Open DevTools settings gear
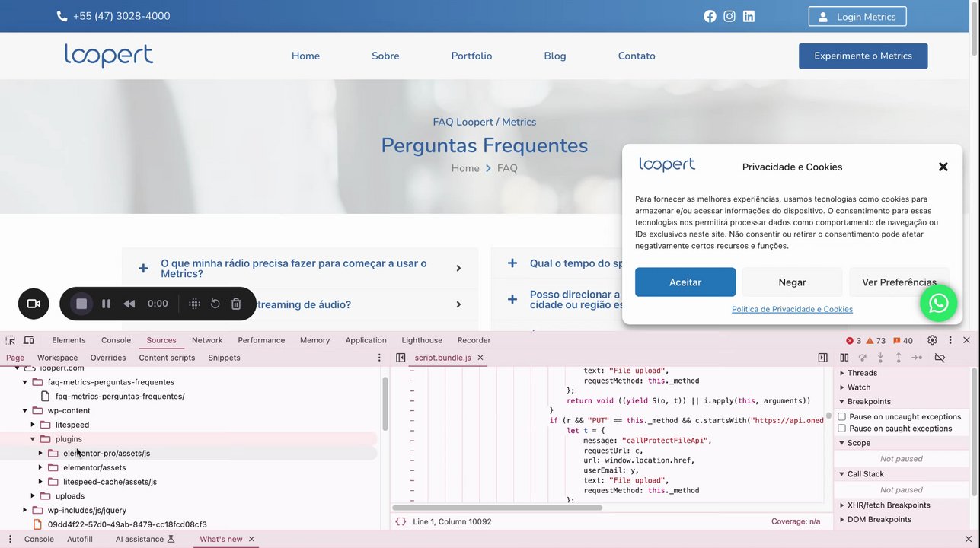This screenshot has width=980, height=548. click(x=932, y=340)
